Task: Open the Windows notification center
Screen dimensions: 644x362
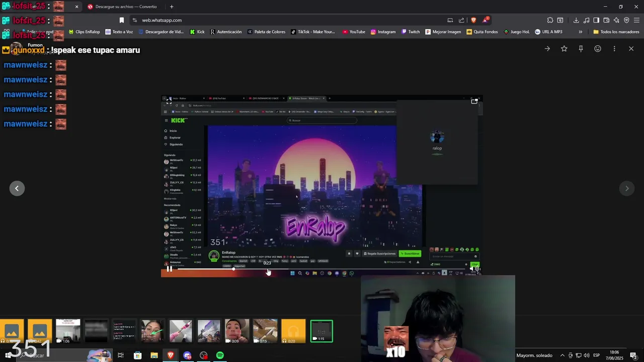Action: [634, 355]
